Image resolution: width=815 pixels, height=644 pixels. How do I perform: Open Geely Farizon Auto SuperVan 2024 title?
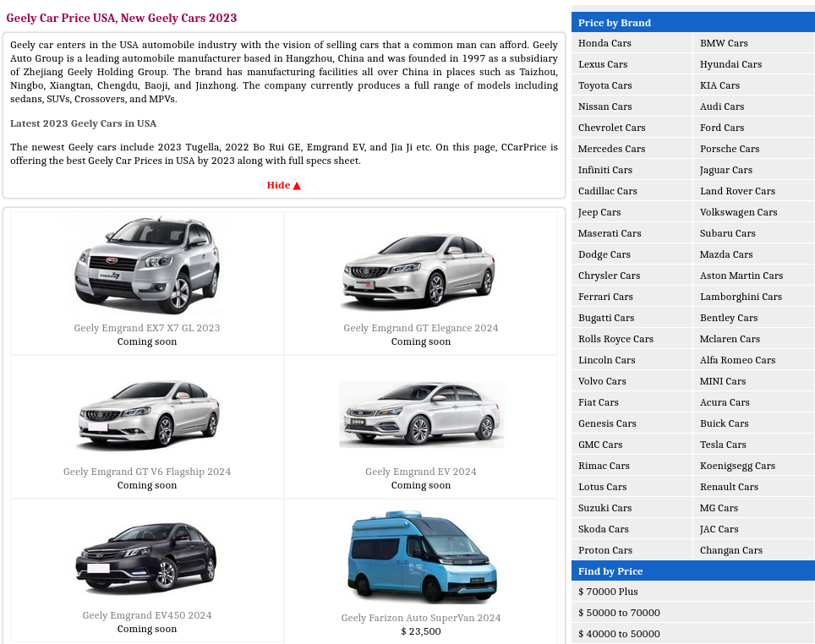(420, 618)
